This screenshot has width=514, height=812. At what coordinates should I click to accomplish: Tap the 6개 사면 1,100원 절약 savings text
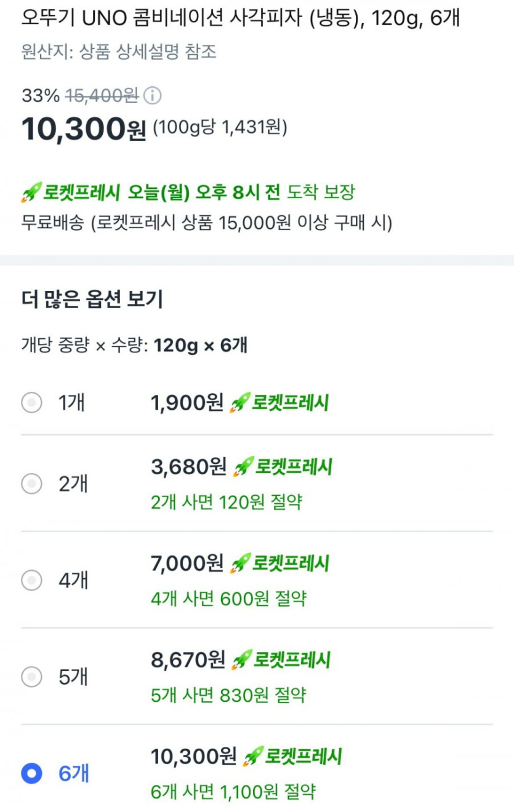(233, 791)
